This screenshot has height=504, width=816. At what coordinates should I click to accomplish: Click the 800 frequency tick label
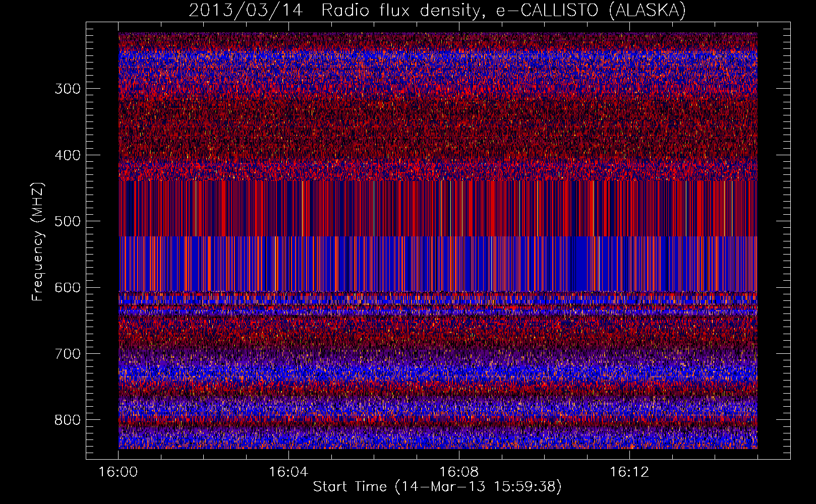(x=68, y=420)
